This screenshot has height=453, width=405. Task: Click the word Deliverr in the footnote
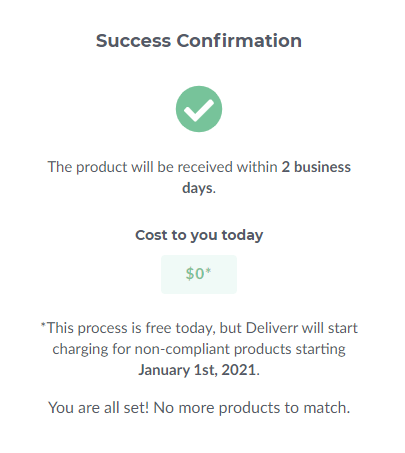click(272, 328)
